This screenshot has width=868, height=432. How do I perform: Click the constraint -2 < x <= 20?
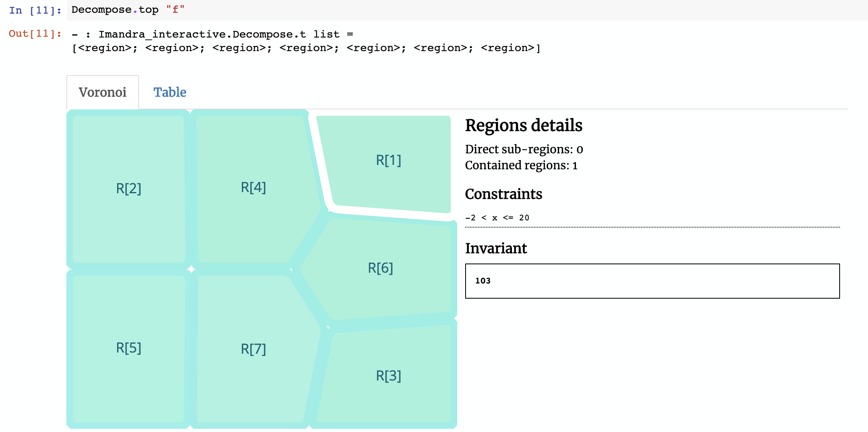point(497,218)
